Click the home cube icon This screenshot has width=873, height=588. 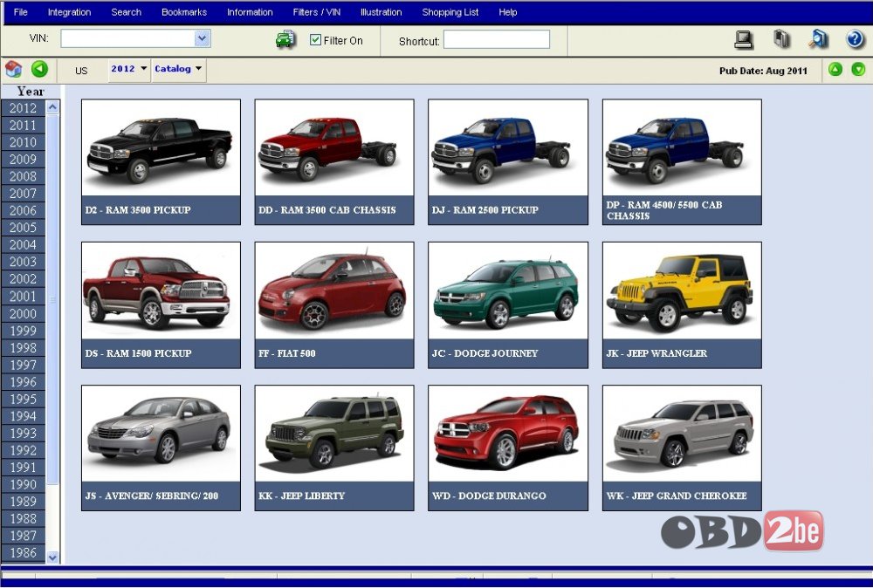pos(13,69)
